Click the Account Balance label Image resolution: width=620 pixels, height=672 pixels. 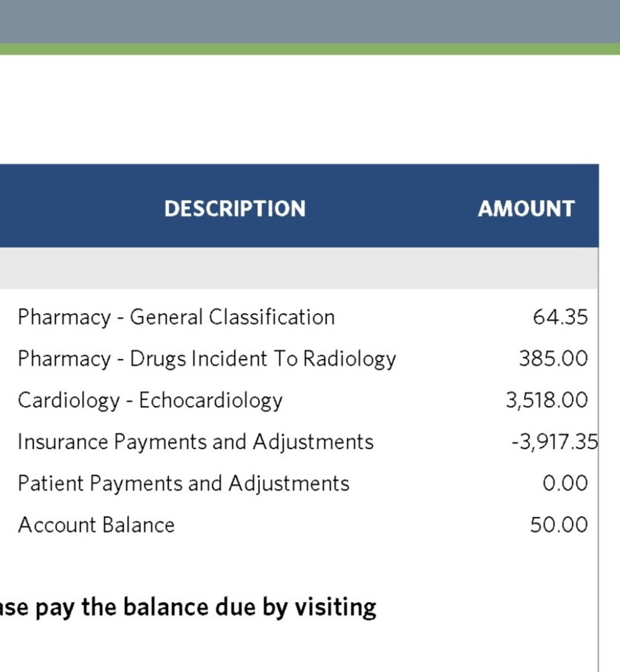click(x=96, y=525)
